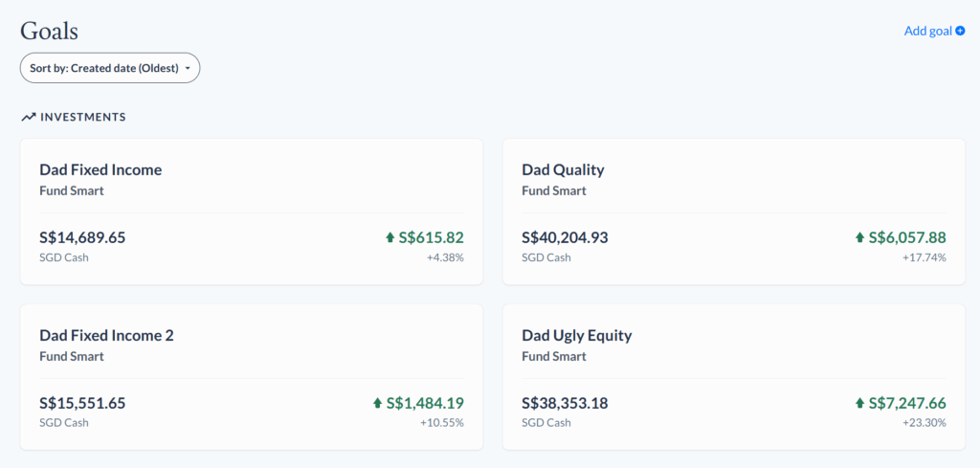Screen dimensions: 980x468
Task: Click the Investments trend arrow icon
Action: 29,118
